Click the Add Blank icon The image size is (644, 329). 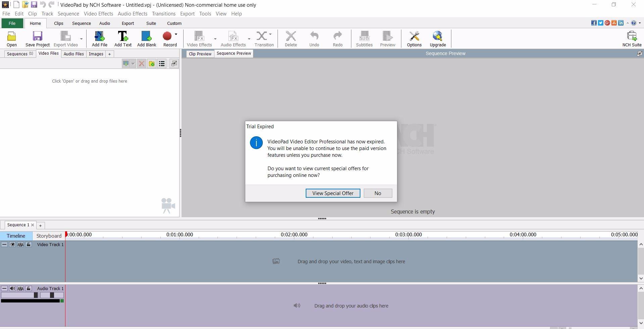147,36
